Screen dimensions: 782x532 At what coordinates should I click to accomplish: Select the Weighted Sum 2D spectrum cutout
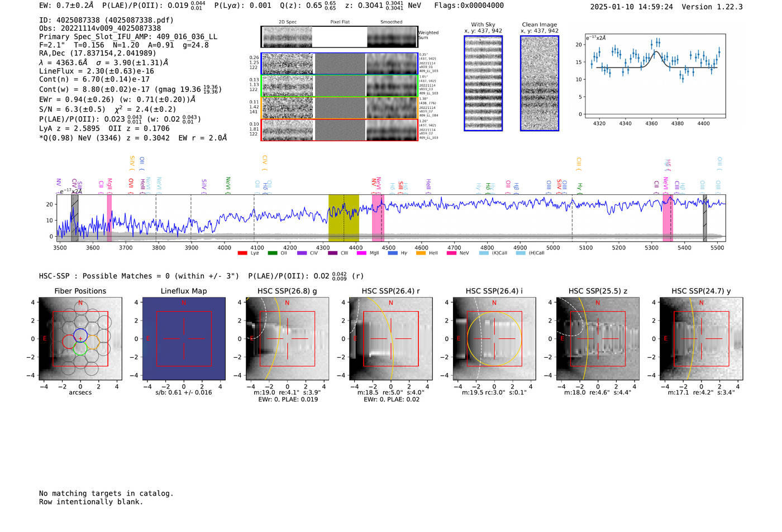tap(340, 37)
